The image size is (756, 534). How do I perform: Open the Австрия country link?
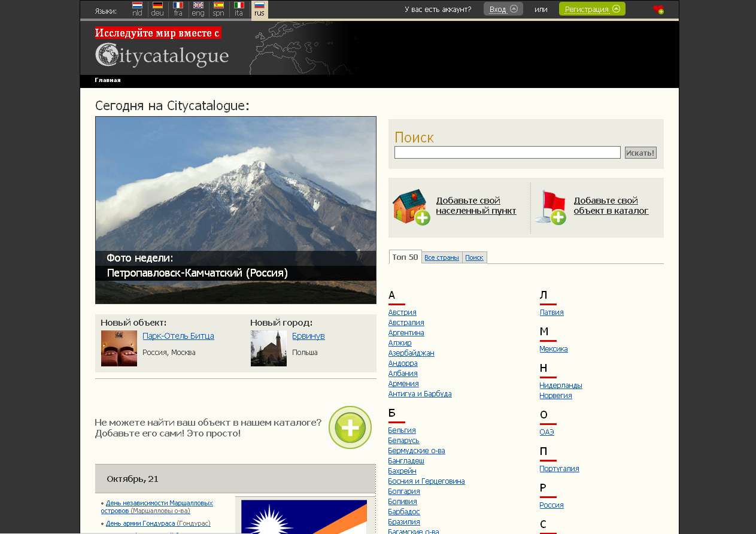point(402,312)
